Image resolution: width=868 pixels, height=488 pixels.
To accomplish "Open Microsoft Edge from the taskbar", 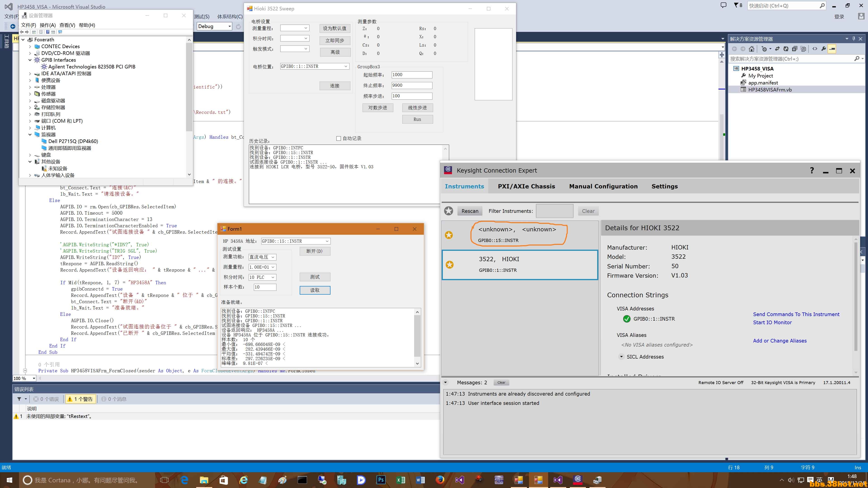I will pos(185,480).
